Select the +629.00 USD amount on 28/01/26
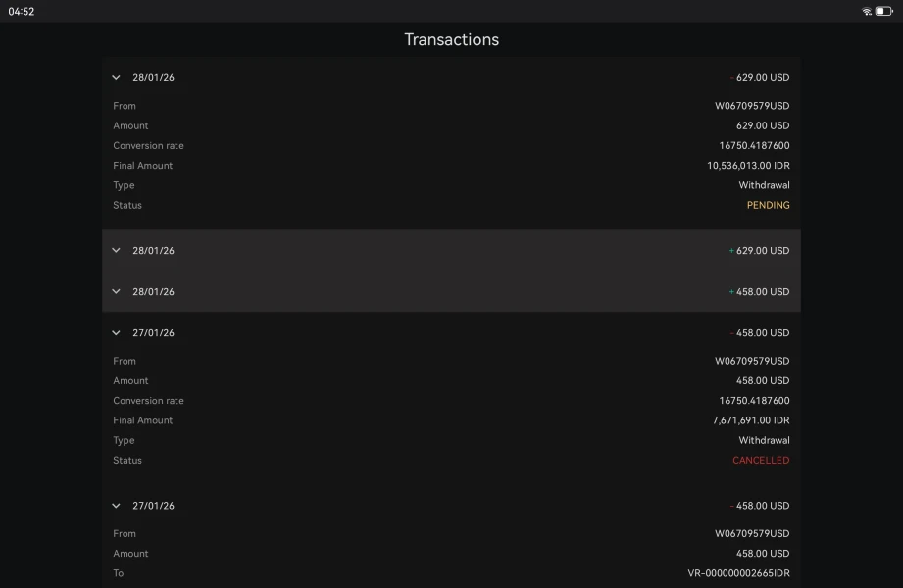Screen dimensions: 903x588 click(x=760, y=251)
